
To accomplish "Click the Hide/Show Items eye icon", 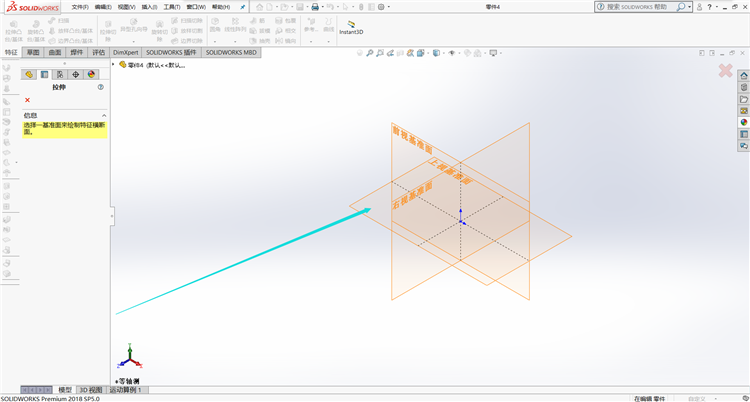I will [x=452, y=53].
